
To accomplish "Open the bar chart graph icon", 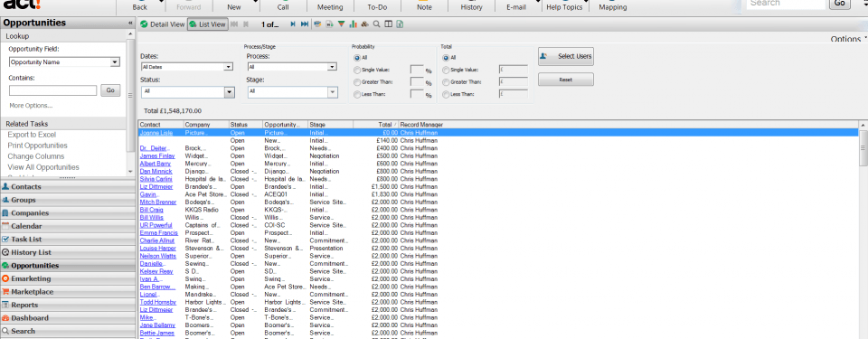I will 353,24.
